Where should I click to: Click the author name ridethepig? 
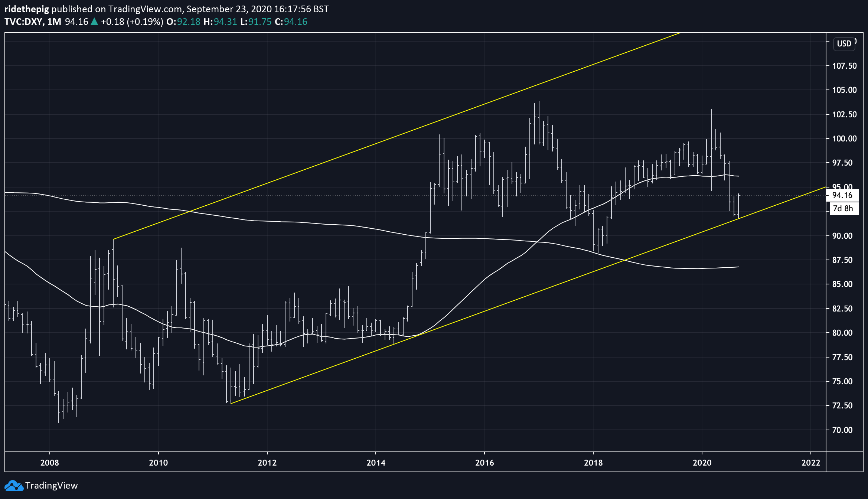[x=27, y=9]
